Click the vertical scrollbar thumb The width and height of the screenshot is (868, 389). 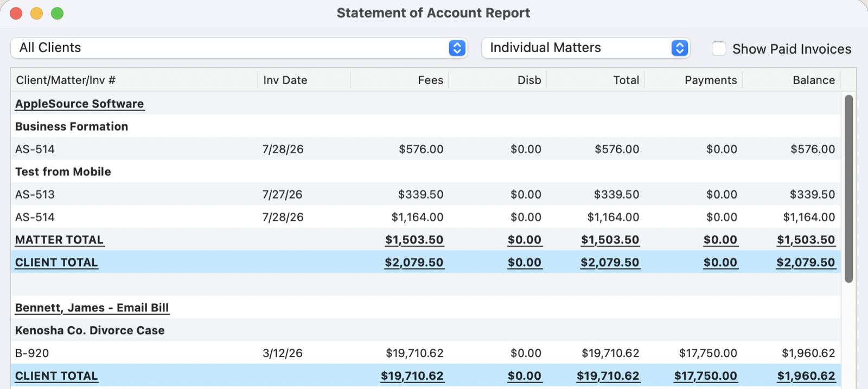point(849,189)
